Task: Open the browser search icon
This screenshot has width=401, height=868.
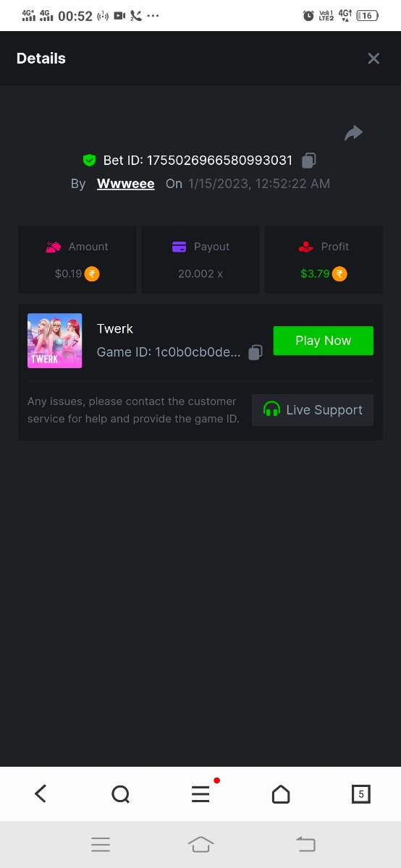Action: pyautogui.click(x=121, y=794)
